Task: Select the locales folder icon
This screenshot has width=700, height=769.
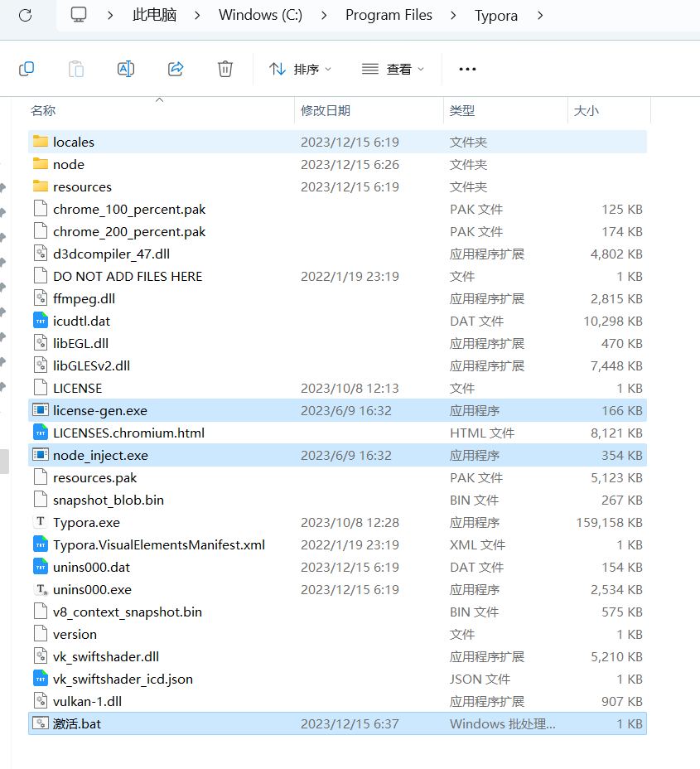Action: [41, 142]
